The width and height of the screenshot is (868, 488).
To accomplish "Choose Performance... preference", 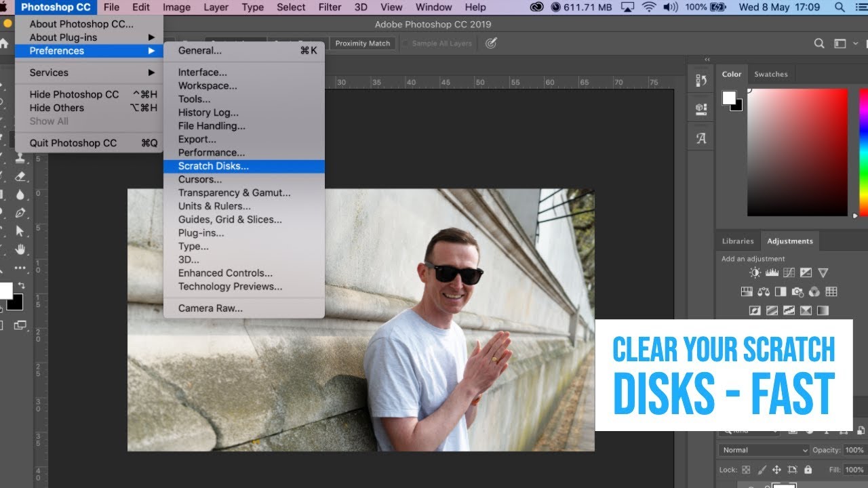I will [244, 152].
